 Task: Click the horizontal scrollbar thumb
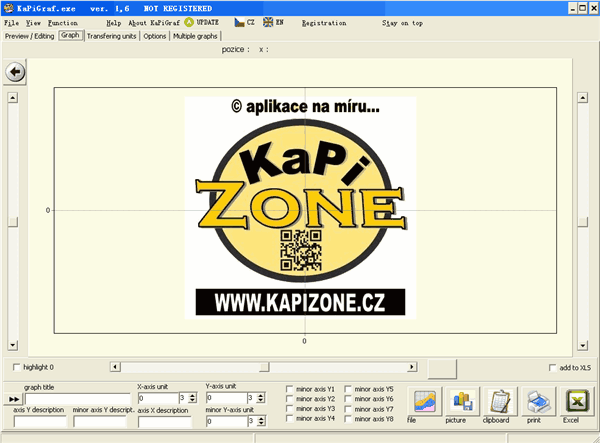[x=264, y=367]
